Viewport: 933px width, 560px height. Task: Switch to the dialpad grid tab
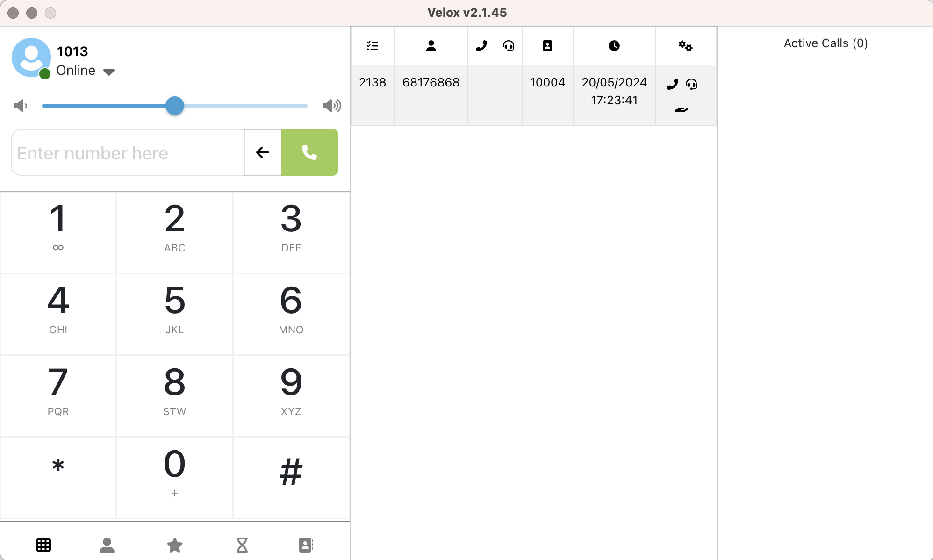point(43,545)
